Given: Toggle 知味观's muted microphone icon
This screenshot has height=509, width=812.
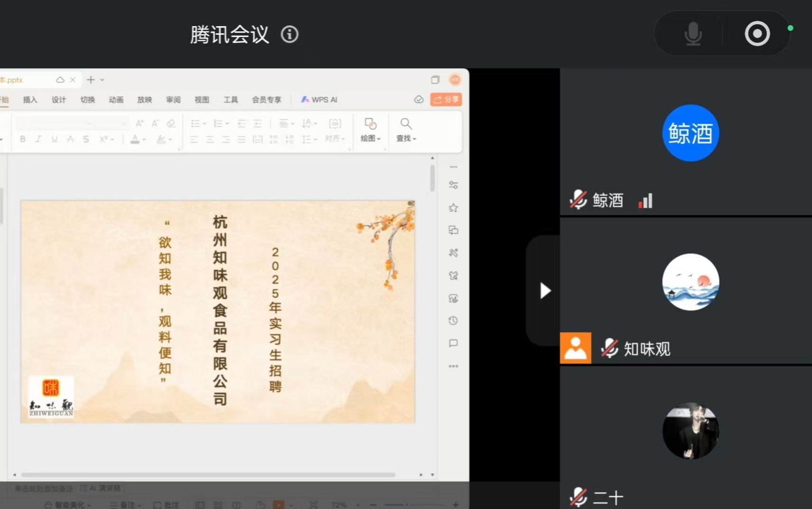Looking at the screenshot, I should pos(609,349).
